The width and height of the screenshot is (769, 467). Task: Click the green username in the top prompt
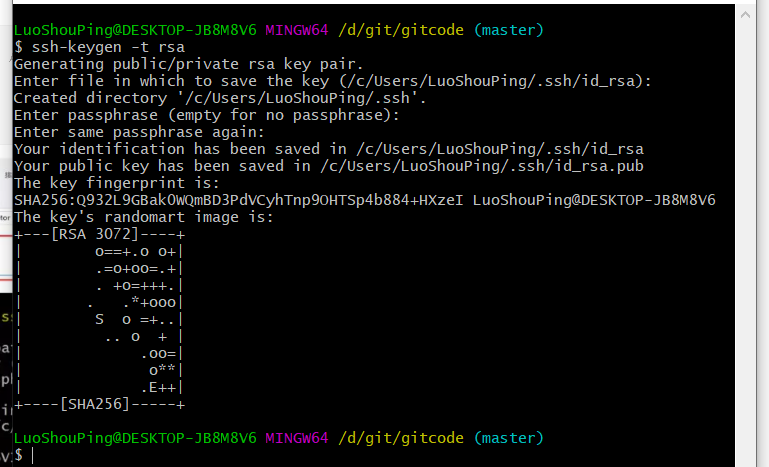pos(135,30)
